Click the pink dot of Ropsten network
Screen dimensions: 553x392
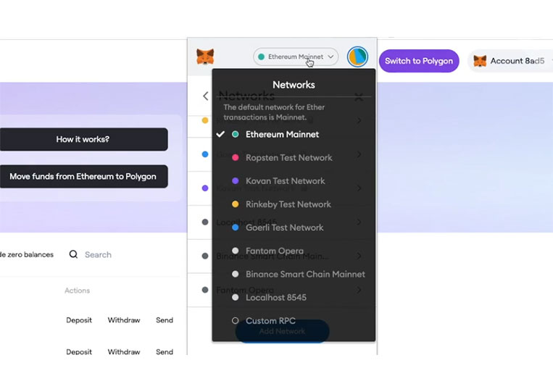click(x=236, y=157)
